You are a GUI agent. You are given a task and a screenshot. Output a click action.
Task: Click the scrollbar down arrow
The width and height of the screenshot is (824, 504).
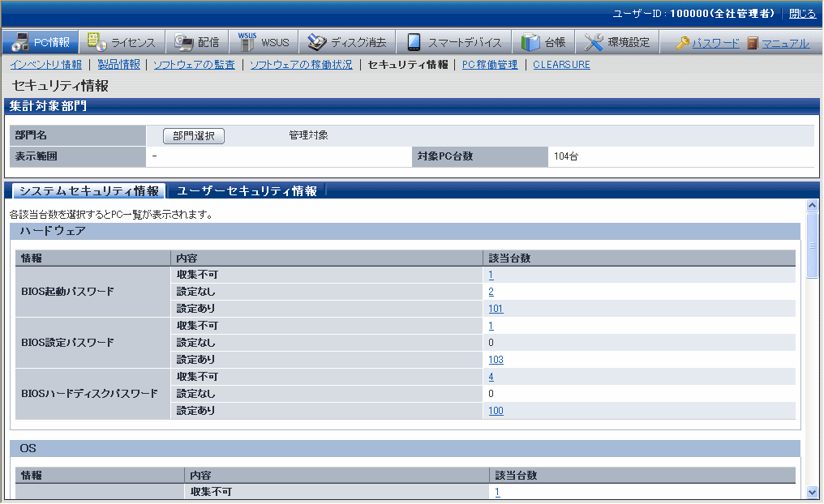[813, 492]
